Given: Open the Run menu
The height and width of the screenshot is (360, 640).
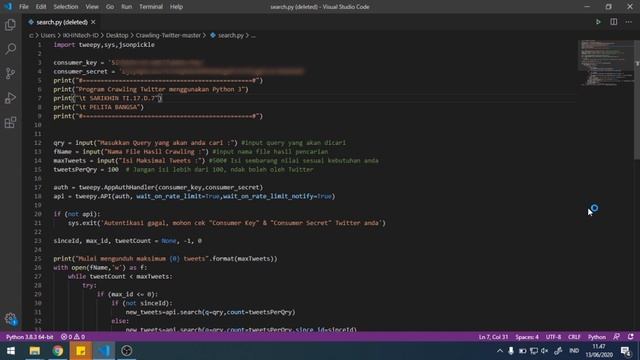Looking at the screenshot, I should [x=127, y=7].
